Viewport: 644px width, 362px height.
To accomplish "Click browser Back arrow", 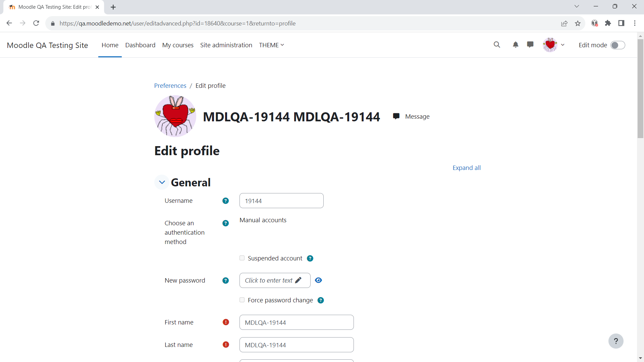I will point(9,23).
